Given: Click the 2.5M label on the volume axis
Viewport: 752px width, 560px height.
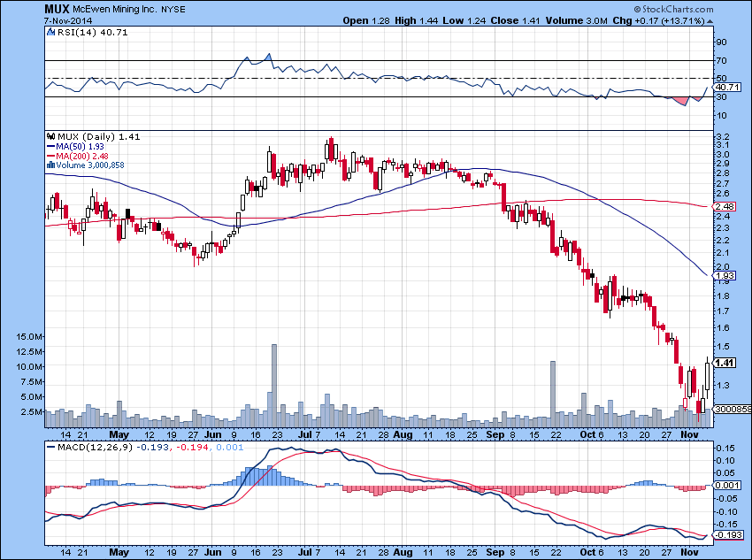Looking at the screenshot, I should [31, 412].
